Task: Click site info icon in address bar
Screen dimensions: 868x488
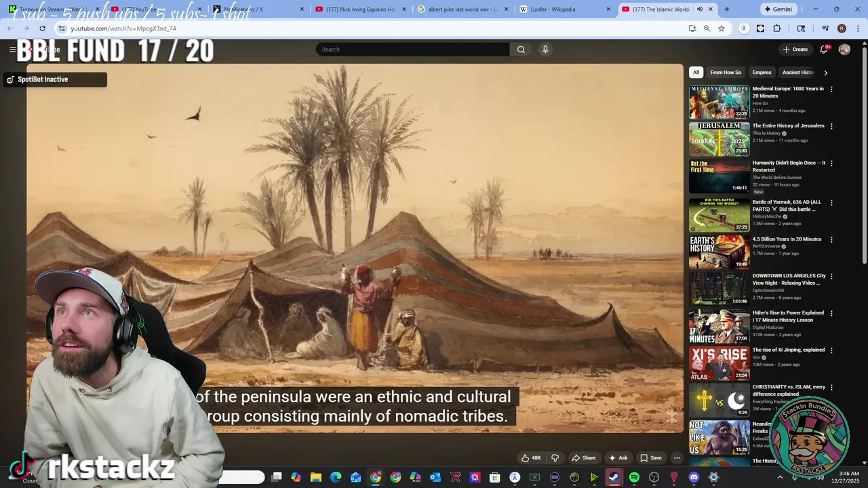Action: [62, 28]
